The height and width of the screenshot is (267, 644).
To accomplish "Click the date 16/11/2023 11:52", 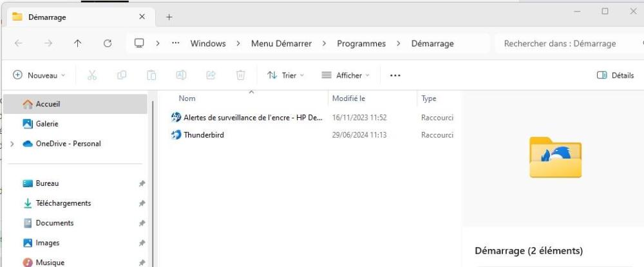I will pyautogui.click(x=359, y=118).
